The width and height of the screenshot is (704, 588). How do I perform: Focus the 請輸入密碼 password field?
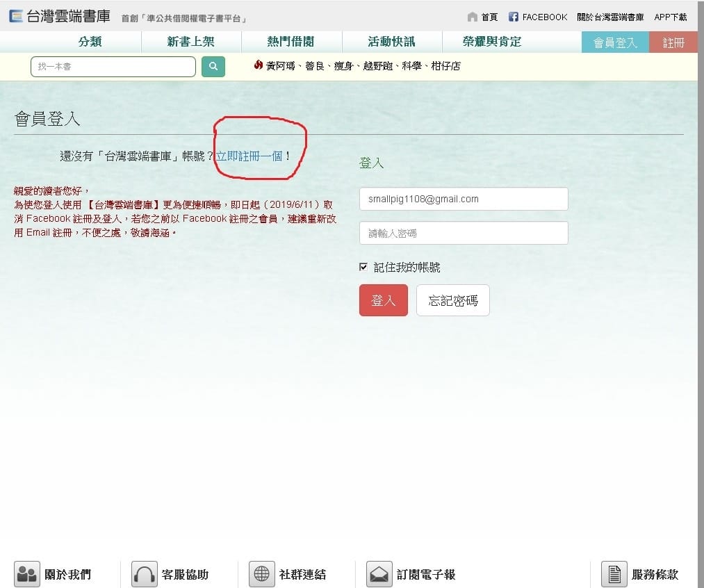coord(464,233)
